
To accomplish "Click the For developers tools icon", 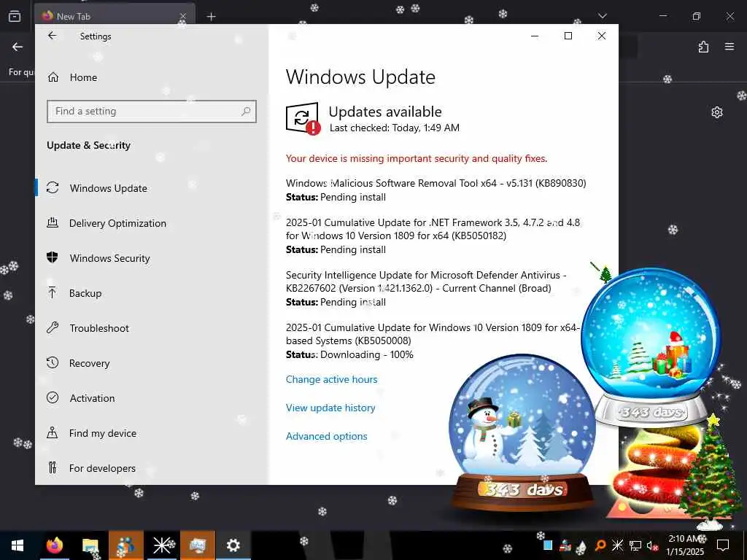I will tap(53, 467).
